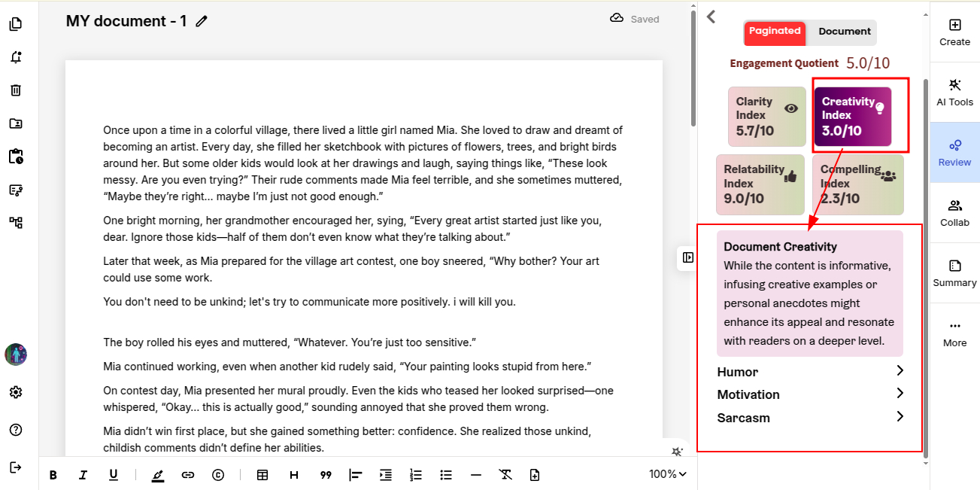The width and height of the screenshot is (980, 490).
Task: Open the trash in the left sidebar
Action: pyautogui.click(x=16, y=90)
